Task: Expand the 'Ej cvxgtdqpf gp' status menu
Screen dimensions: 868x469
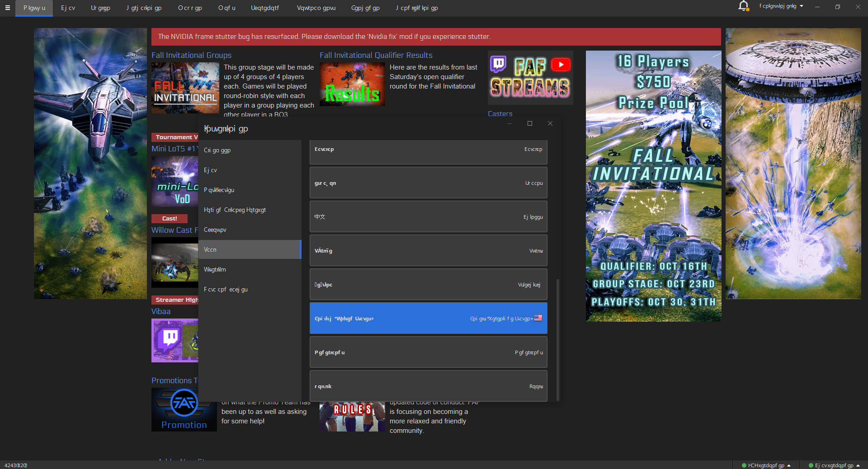Action: coord(834,465)
